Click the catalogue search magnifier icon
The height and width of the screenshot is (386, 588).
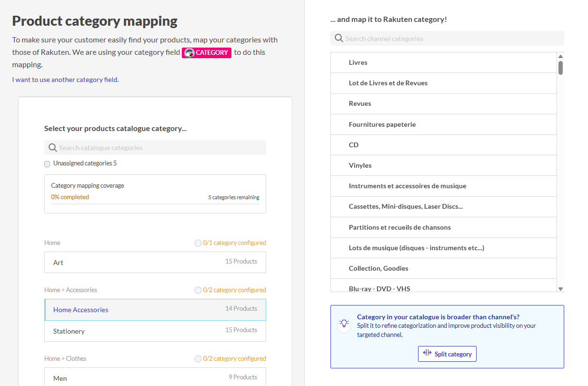tap(52, 148)
